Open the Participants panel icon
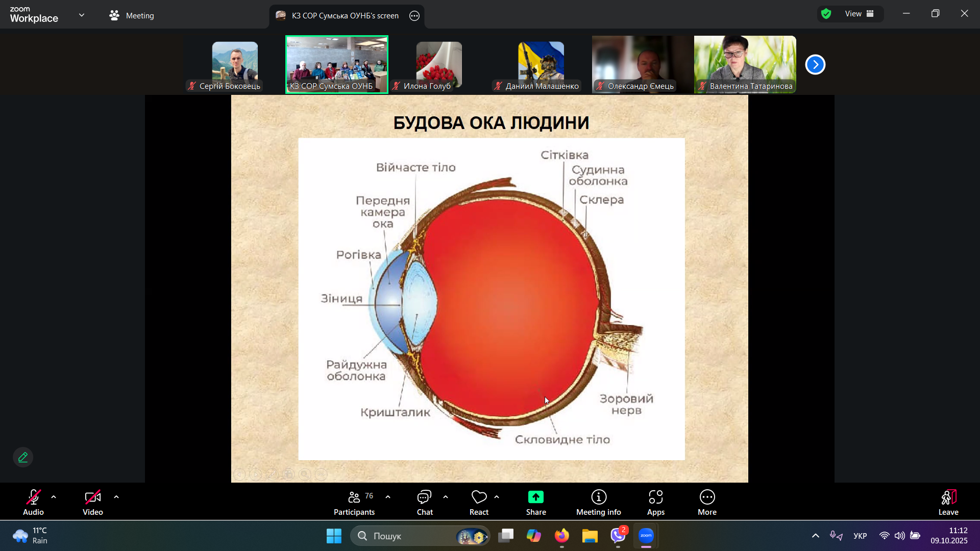Viewport: 980px width, 551px height. (354, 497)
